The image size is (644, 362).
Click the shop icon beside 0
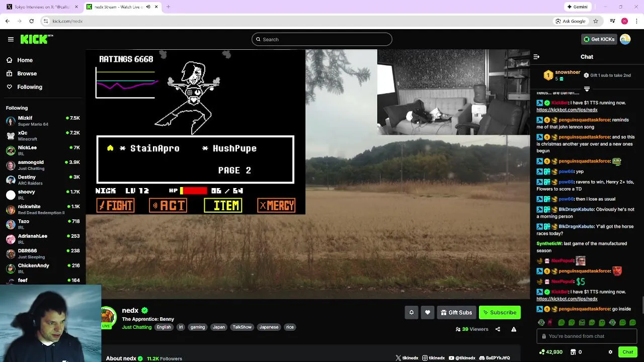click(x=573, y=352)
